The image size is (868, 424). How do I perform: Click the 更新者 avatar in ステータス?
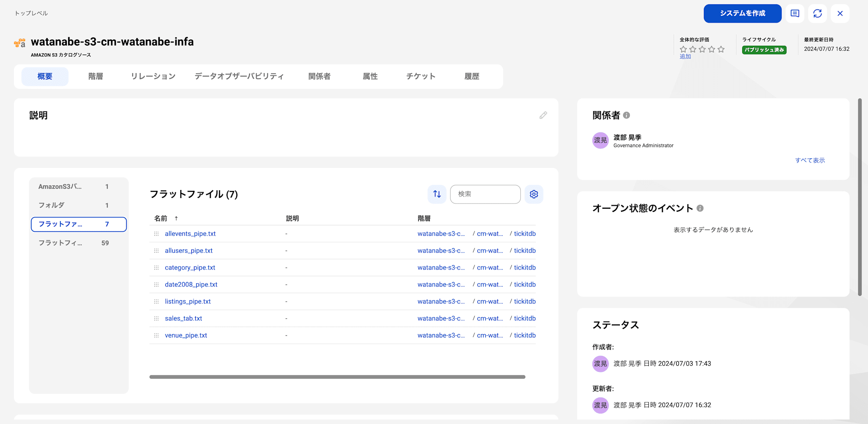coord(600,405)
